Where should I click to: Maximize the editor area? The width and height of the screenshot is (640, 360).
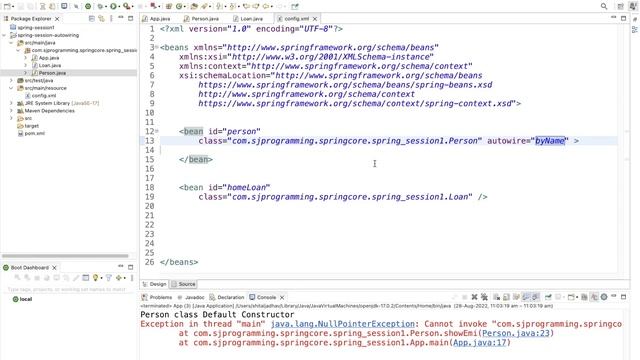coord(623,18)
